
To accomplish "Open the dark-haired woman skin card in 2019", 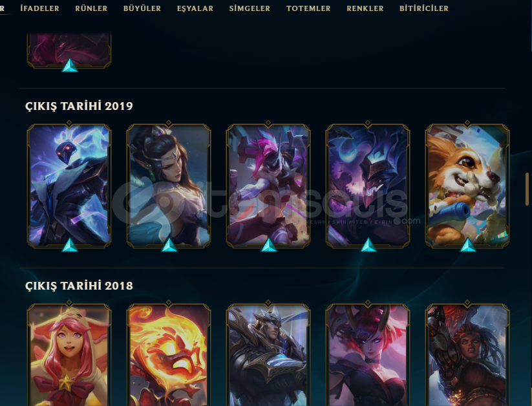I will coord(169,186).
